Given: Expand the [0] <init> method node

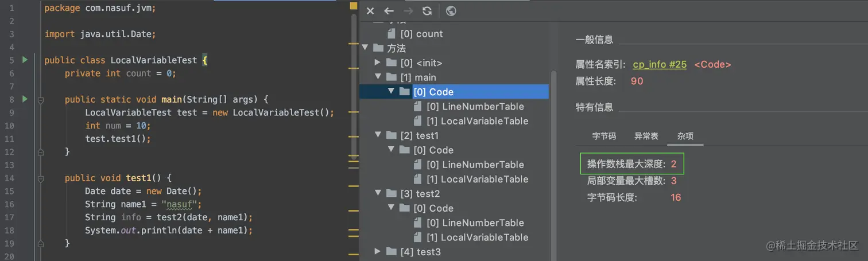Looking at the screenshot, I should click(378, 63).
